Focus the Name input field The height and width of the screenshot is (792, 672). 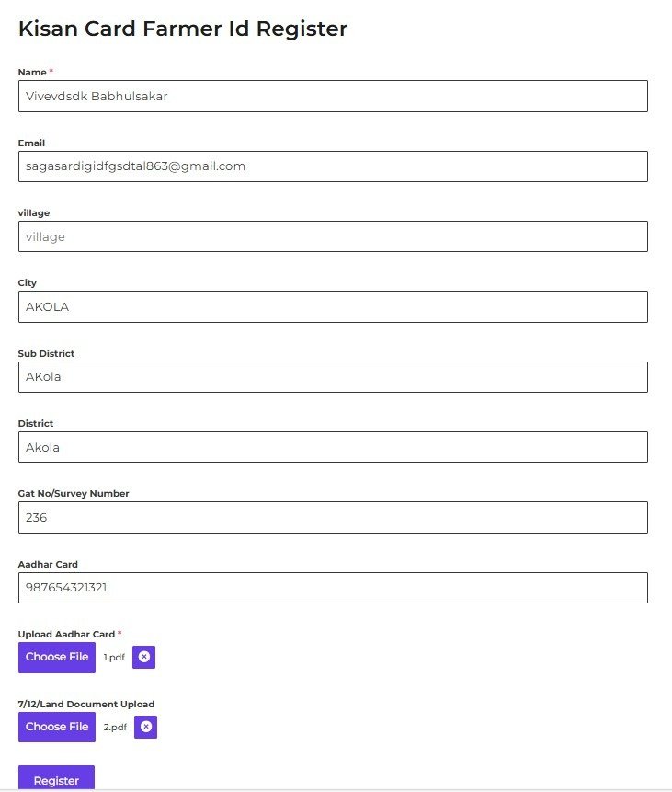(333, 96)
